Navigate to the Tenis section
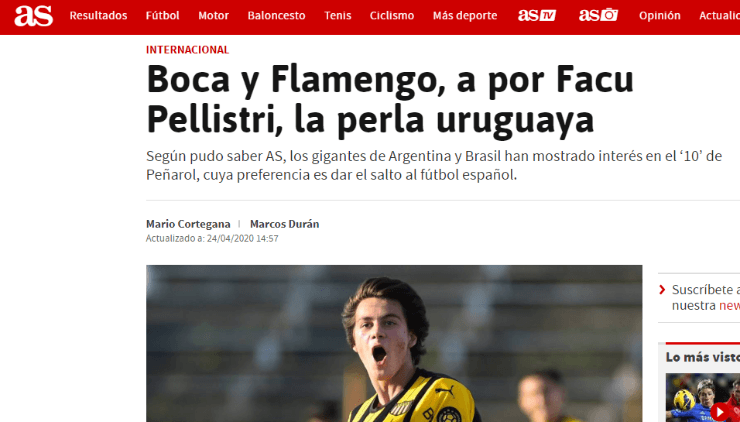740x422 pixels. (x=337, y=16)
